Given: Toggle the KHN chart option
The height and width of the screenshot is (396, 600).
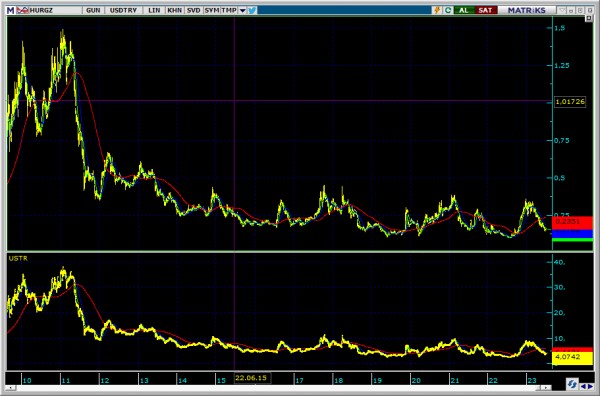Looking at the screenshot, I should click(174, 10).
